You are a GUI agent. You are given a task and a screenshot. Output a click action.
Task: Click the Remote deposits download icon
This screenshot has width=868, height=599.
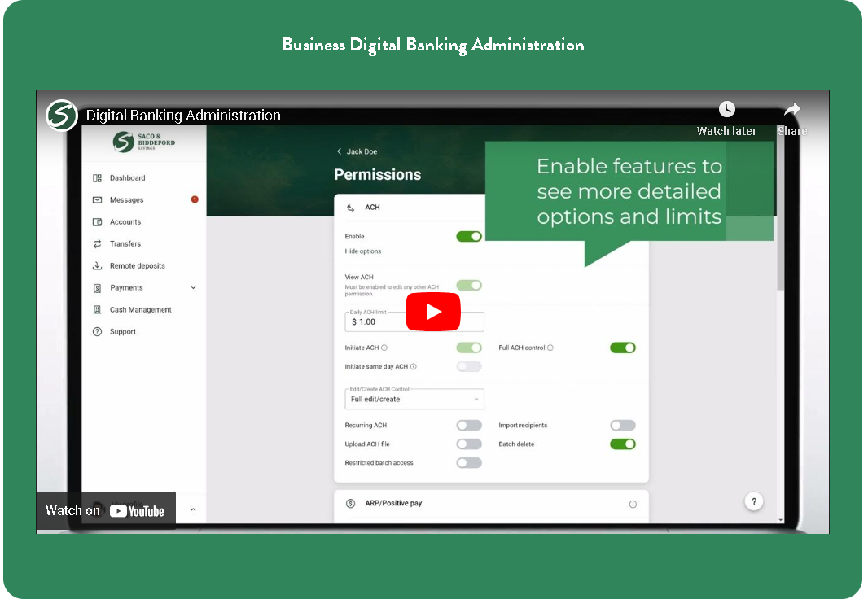[x=97, y=265]
